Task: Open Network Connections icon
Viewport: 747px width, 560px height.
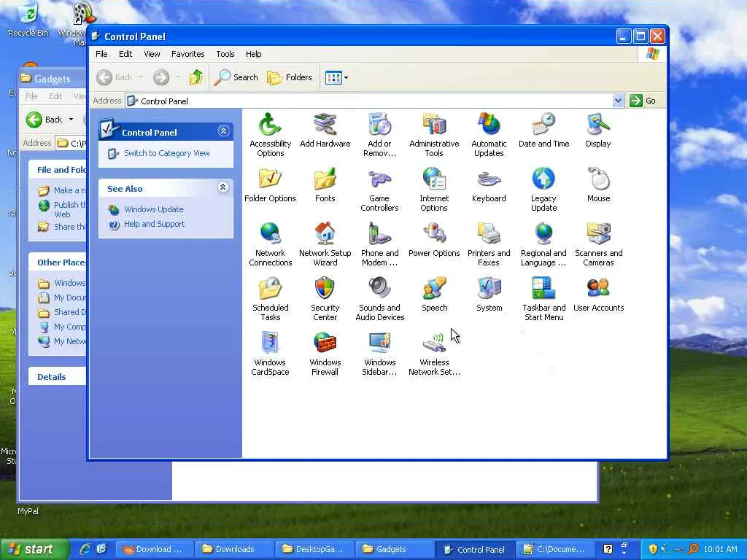Action: point(270,245)
